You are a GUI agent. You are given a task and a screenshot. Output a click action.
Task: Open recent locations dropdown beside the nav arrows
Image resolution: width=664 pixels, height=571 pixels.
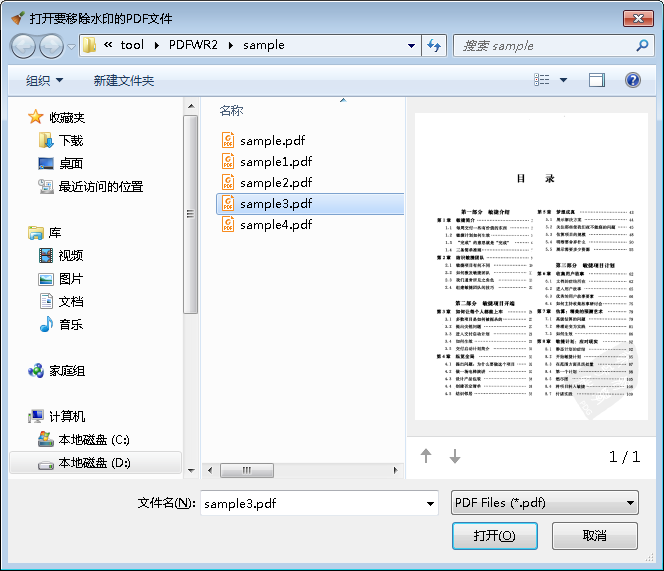tap(71, 46)
